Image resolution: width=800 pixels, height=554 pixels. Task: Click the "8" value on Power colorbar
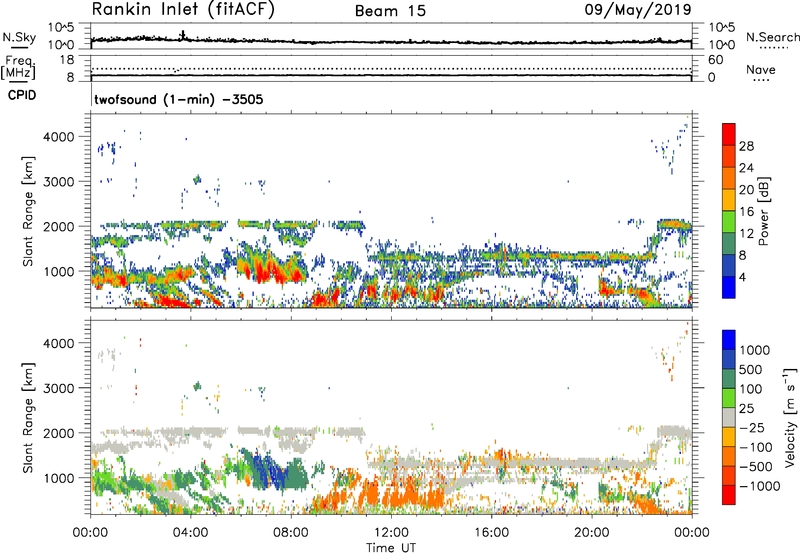pos(743,255)
